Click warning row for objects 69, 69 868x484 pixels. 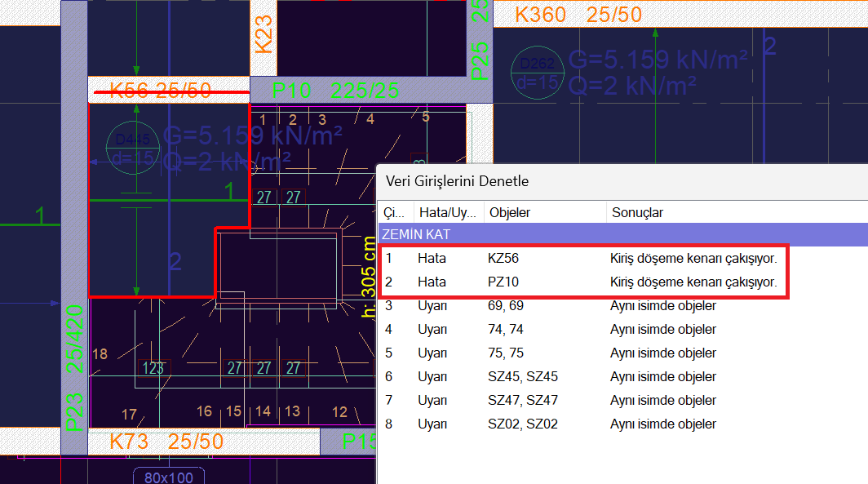point(579,306)
